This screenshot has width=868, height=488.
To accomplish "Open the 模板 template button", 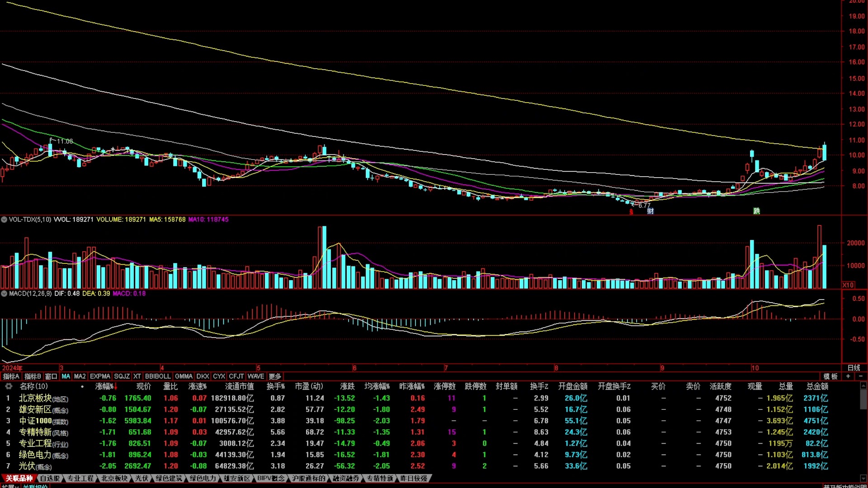I will [830, 376].
